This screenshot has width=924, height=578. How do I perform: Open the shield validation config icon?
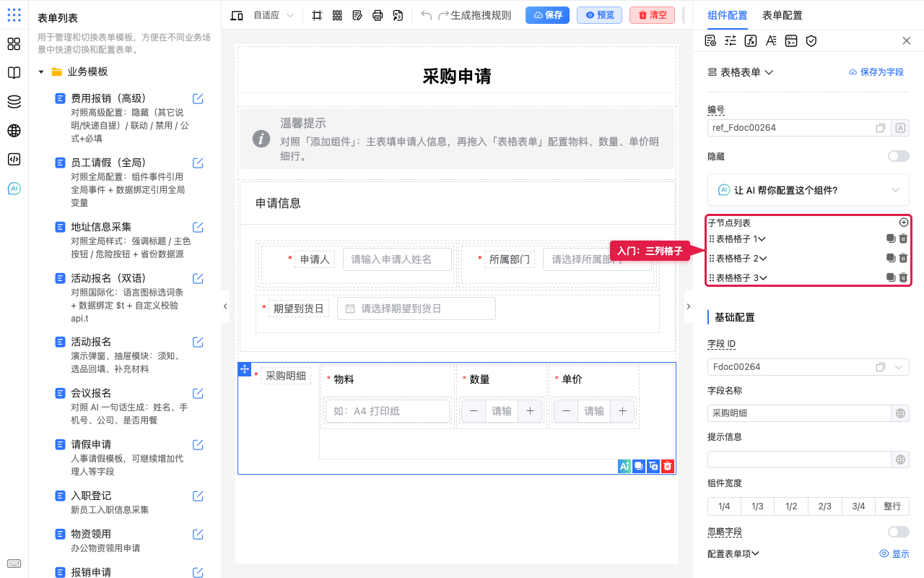[x=811, y=40]
